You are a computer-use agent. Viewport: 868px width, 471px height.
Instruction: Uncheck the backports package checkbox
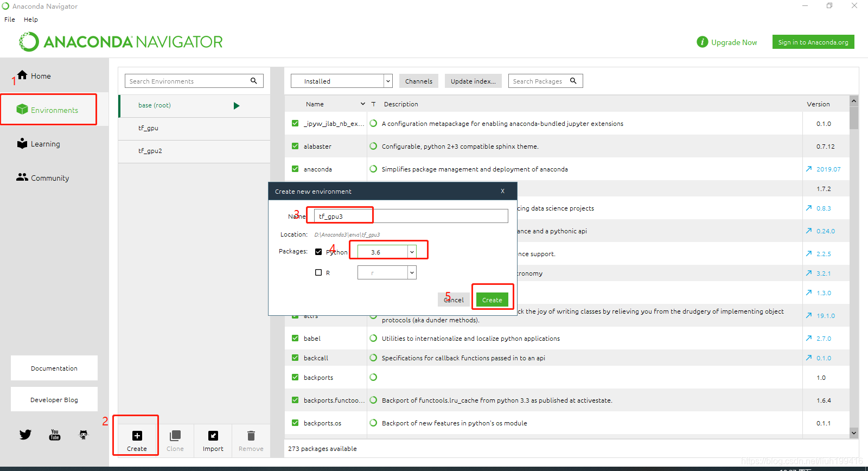pos(295,377)
